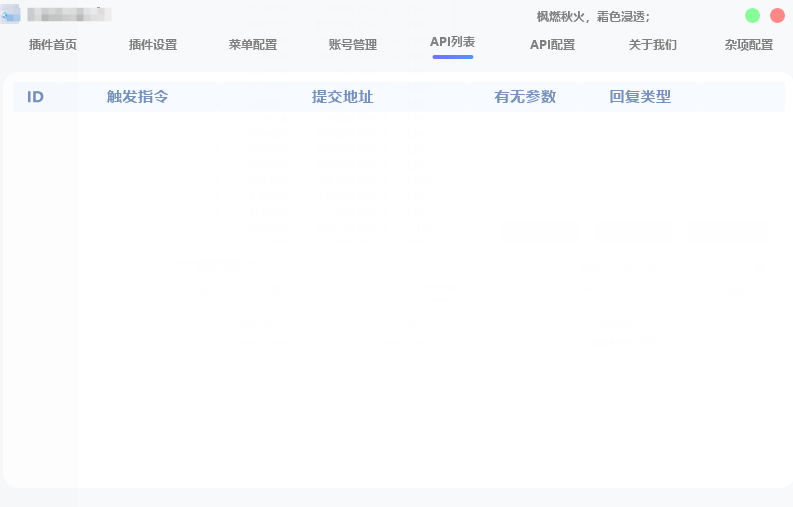Click the 提交地址 column header
The width and height of the screenshot is (793, 507).
click(x=342, y=97)
